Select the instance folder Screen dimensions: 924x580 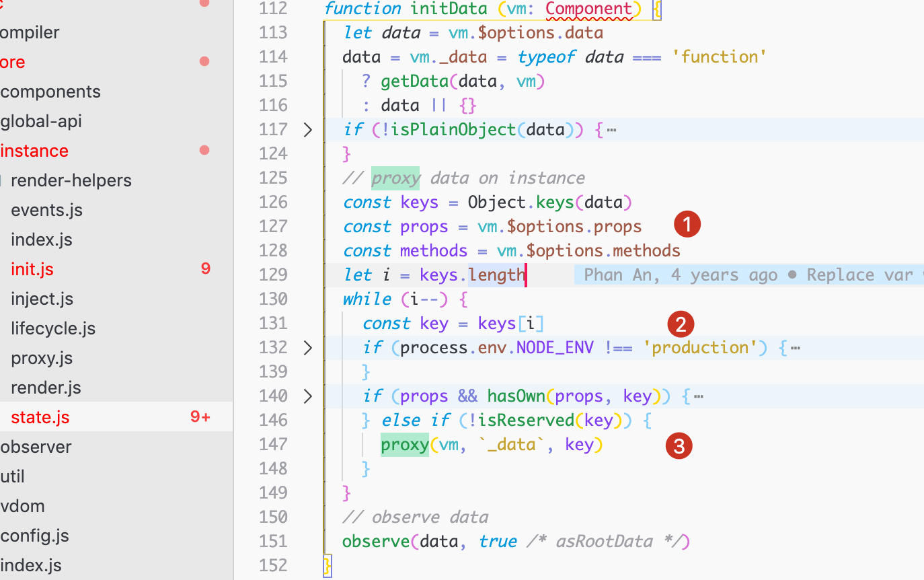click(34, 151)
